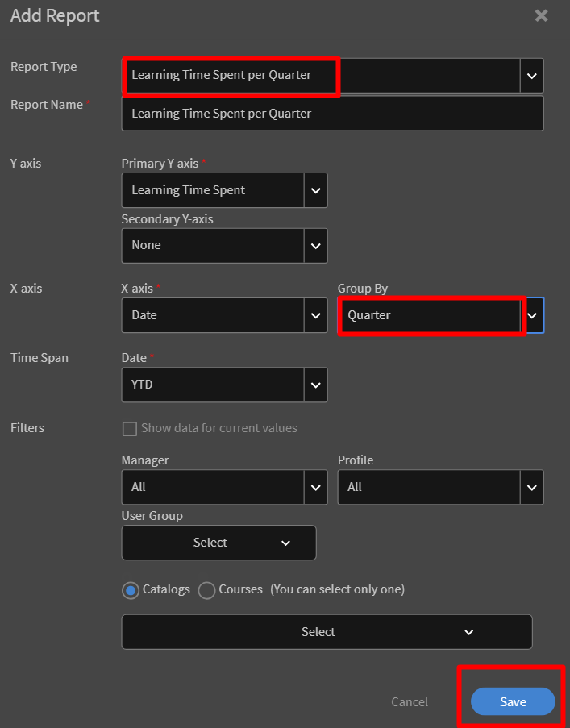Save the report
Image resolution: width=570 pixels, height=728 pixels.
click(x=513, y=702)
